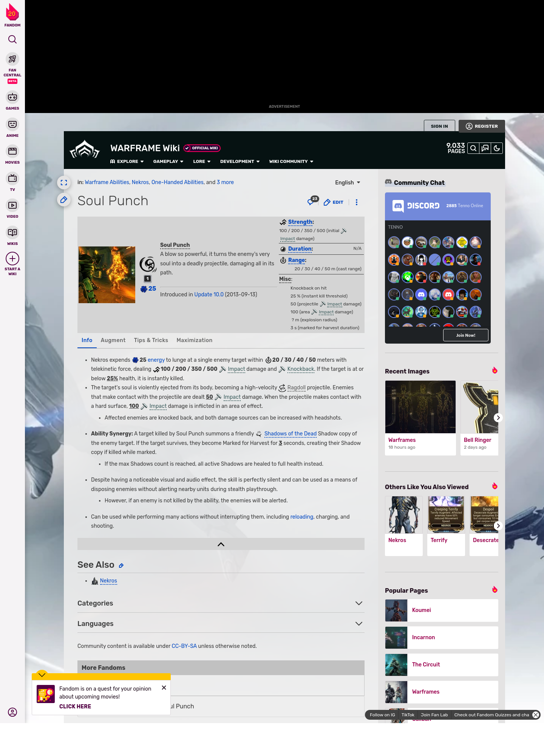544x756 pixels.
Task: Close the Fandom movie survey popup
Action: 164,688
